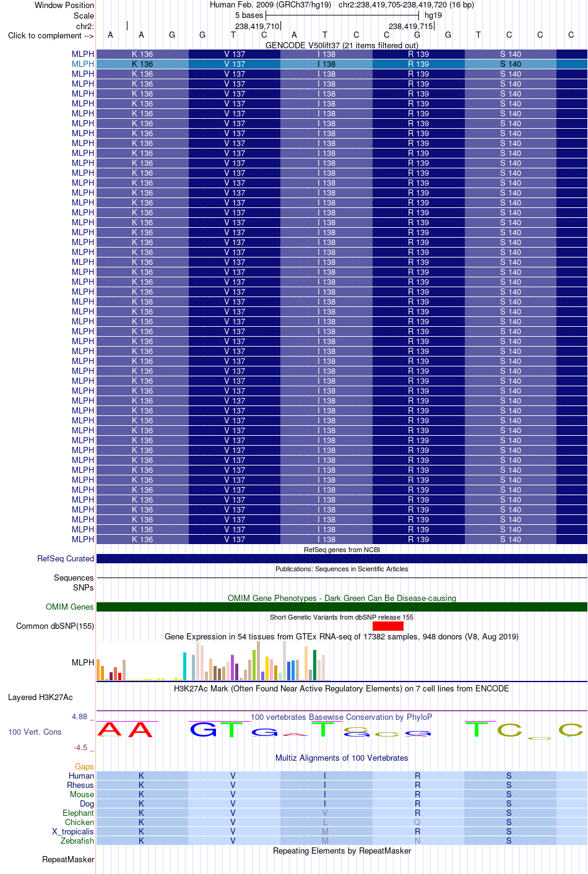Click the Gaps label in Multiz track

tap(85, 766)
